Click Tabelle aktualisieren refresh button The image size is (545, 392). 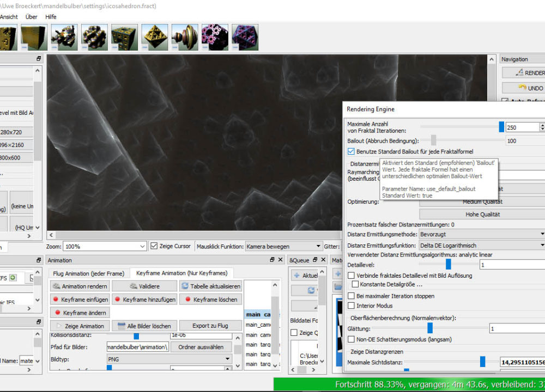pyautogui.click(x=210, y=286)
